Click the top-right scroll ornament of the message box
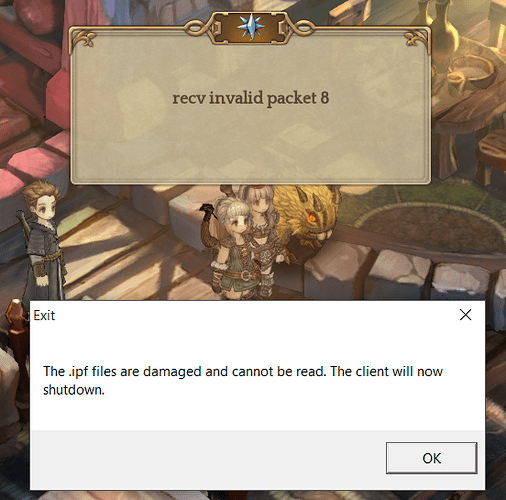Image resolution: width=506 pixels, height=500 pixels. coord(416,39)
